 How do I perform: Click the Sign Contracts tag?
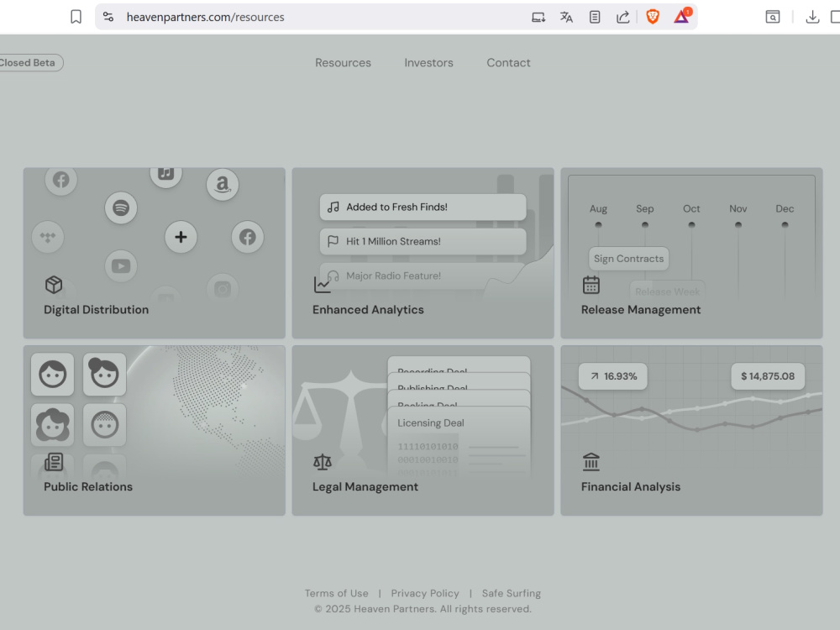tap(628, 259)
